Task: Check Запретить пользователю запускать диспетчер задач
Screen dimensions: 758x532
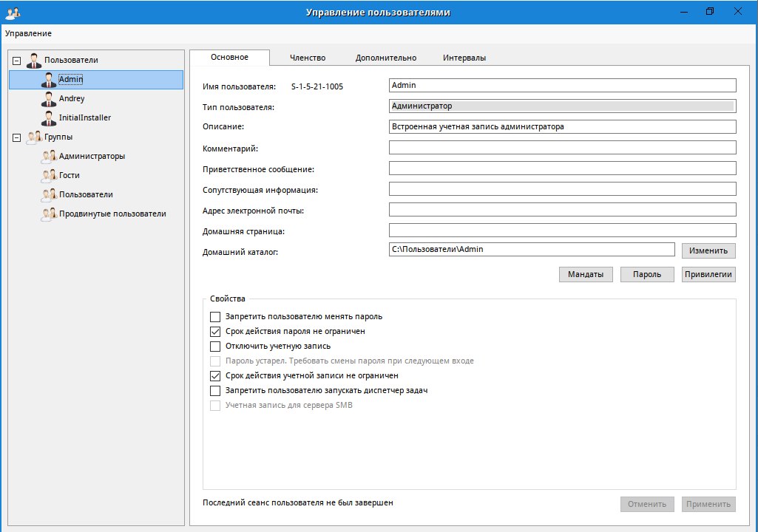Action: 215,391
